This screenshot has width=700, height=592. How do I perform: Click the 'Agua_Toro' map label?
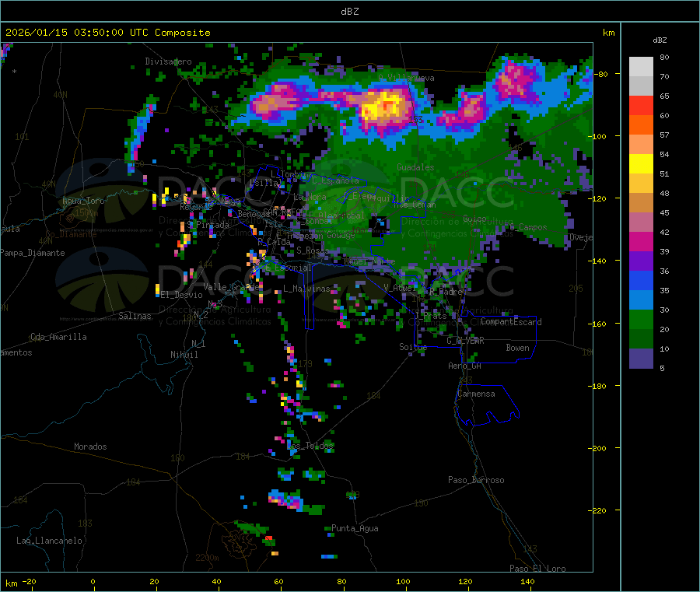pyautogui.click(x=83, y=201)
